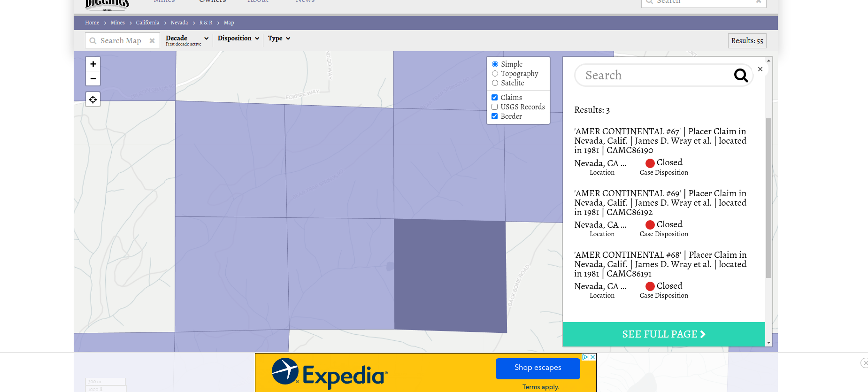Click the locate/recenter map icon

tap(93, 100)
